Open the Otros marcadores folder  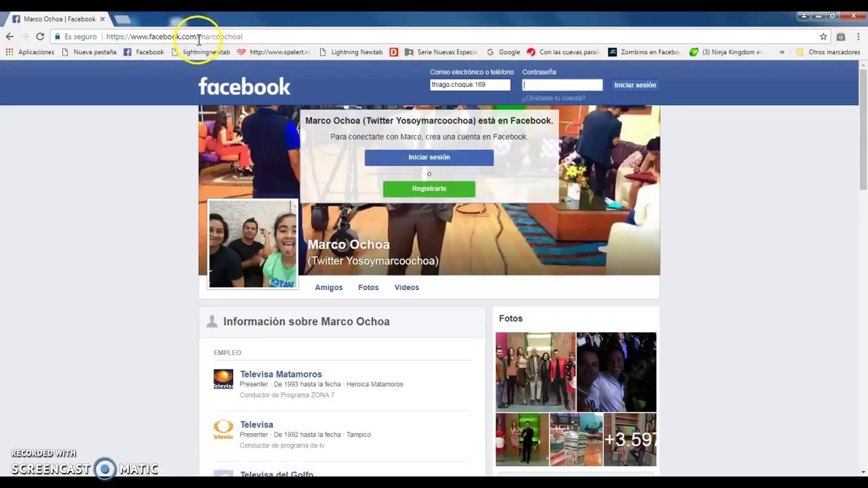click(828, 52)
